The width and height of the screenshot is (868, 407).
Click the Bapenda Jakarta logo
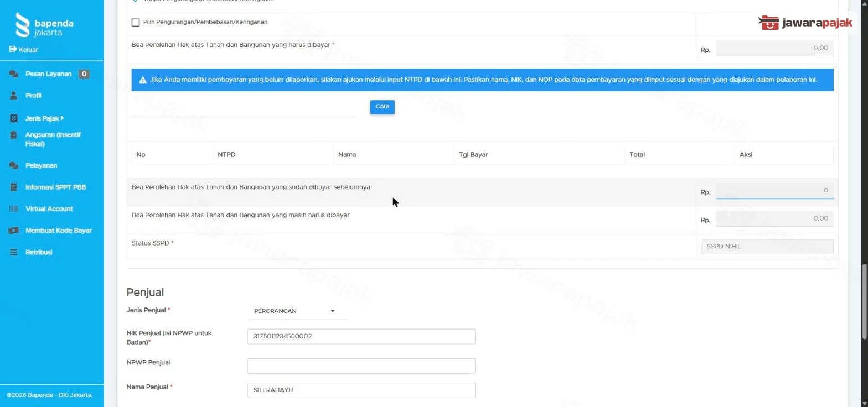tap(44, 25)
